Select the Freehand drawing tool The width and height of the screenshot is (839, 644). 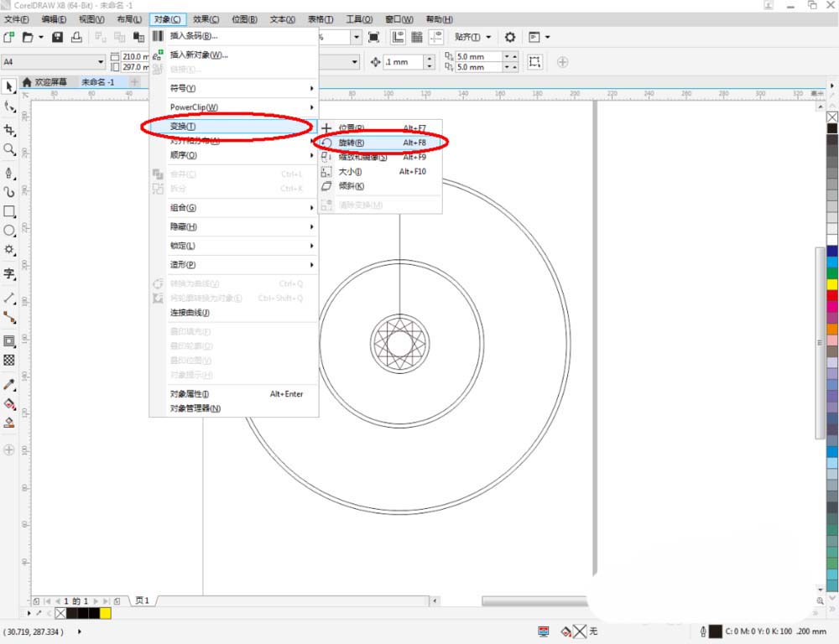pyautogui.click(x=9, y=173)
